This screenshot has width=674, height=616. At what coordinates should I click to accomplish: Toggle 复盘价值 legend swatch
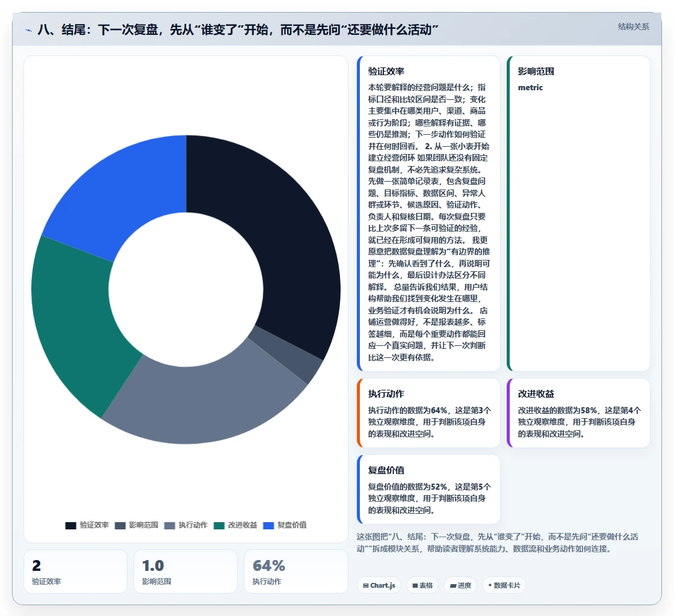[x=268, y=525]
